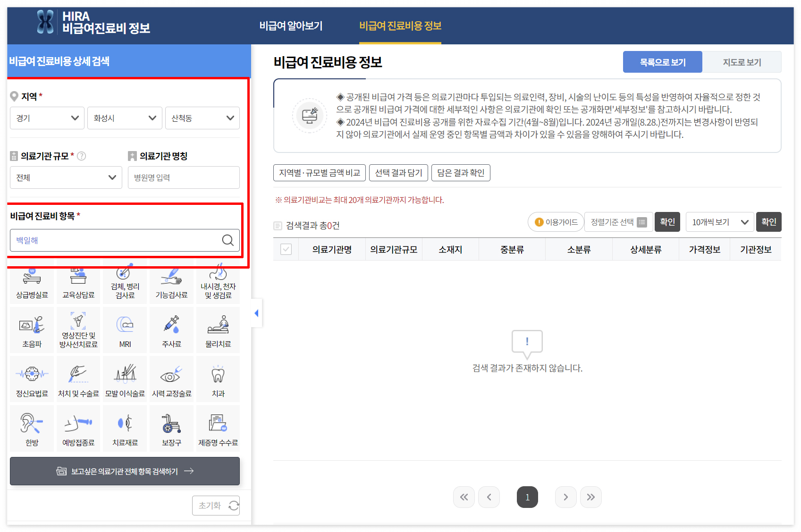Image resolution: width=801 pixels, height=532 pixels.
Task: Switch to the 비급여 알아보기 tab
Action: pos(291,26)
